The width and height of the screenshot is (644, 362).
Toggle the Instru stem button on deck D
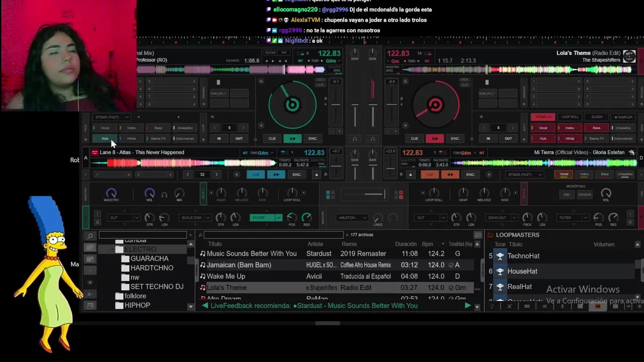click(x=584, y=174)
